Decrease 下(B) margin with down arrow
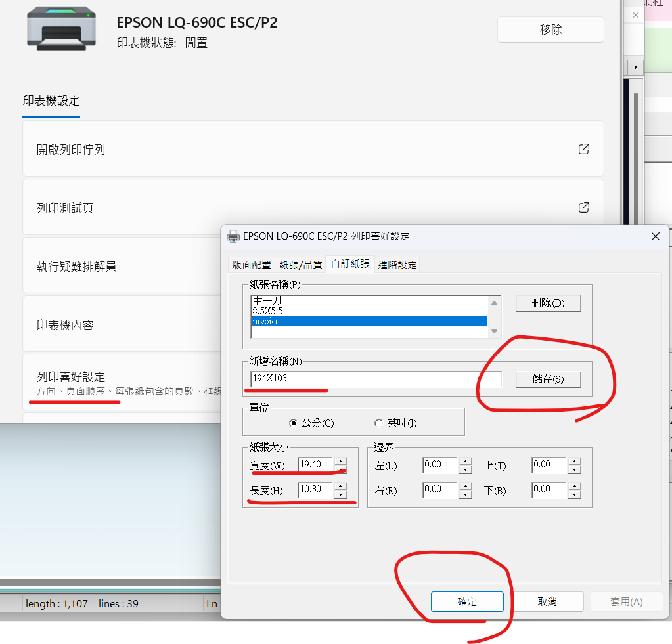 pos(574,494)
